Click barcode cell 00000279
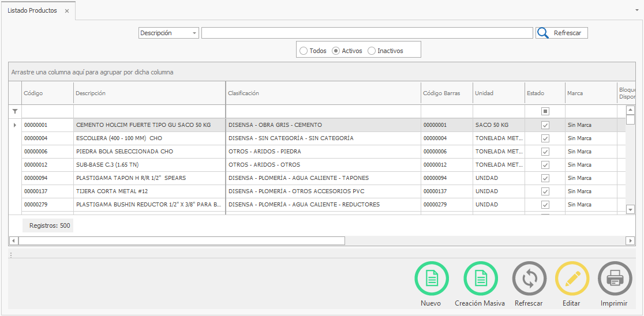The height and width of the screenshot is (316, 644). [447, 204]
